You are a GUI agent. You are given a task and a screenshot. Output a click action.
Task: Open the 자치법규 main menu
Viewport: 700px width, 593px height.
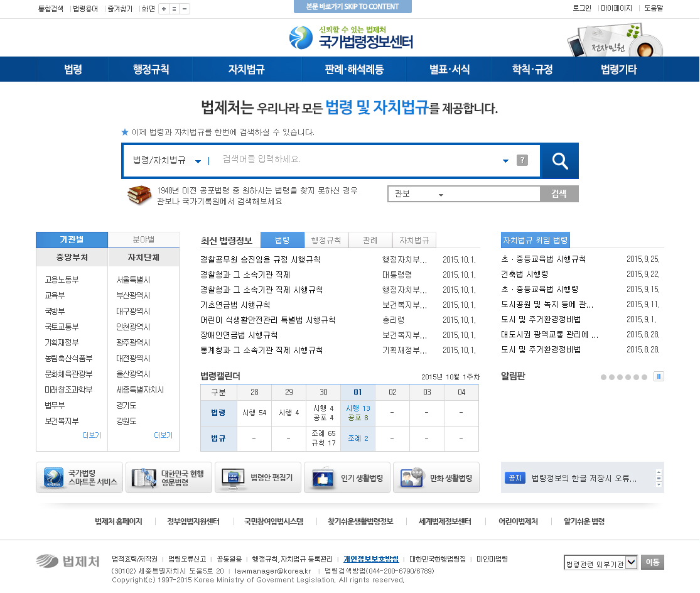247,69
